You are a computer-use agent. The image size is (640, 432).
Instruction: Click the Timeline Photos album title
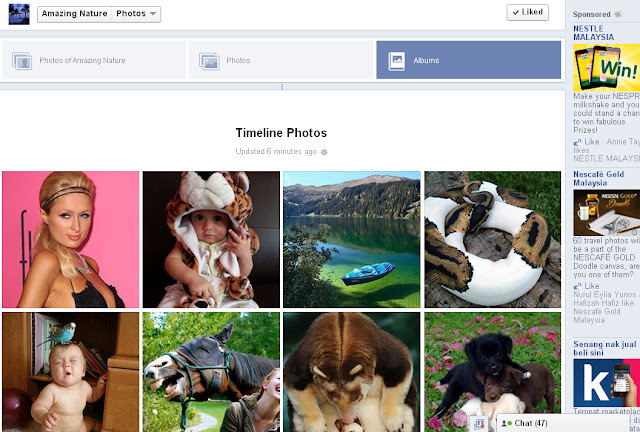point(281,133)
